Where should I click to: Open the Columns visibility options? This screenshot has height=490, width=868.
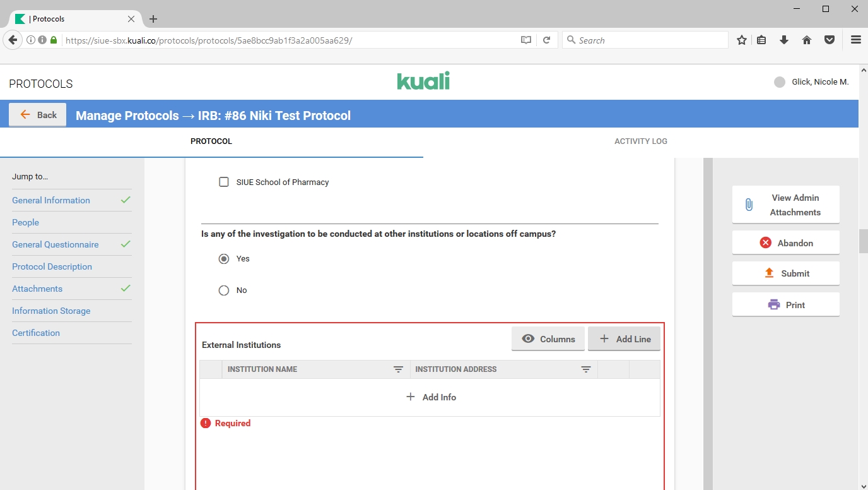(x=548, y=339)
